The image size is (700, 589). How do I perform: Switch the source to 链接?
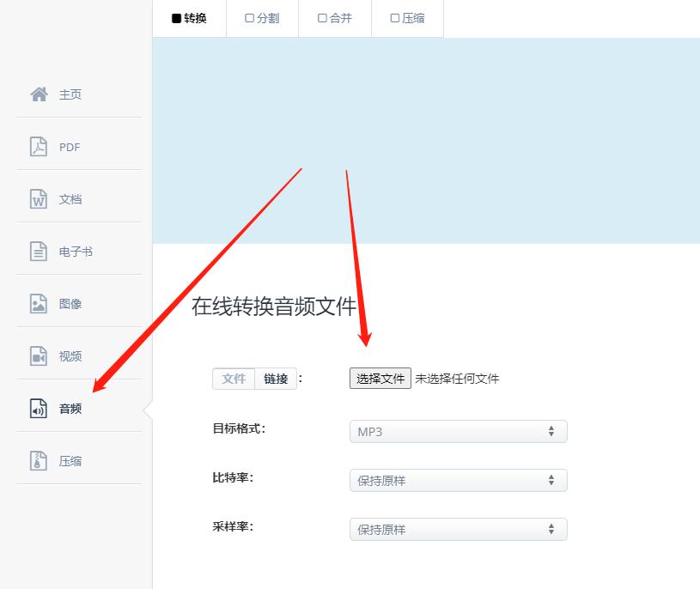tap(276, 379)
